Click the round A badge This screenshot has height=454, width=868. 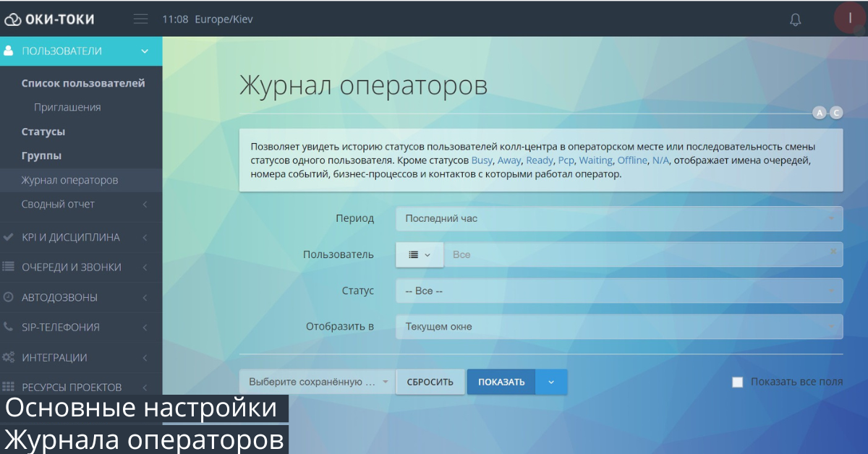[x=820, y=112]
